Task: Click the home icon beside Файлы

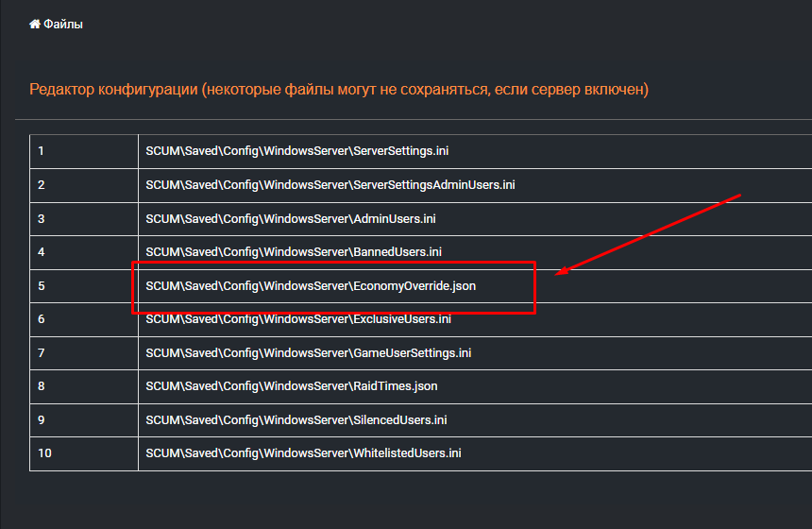Action: [35, 25]
